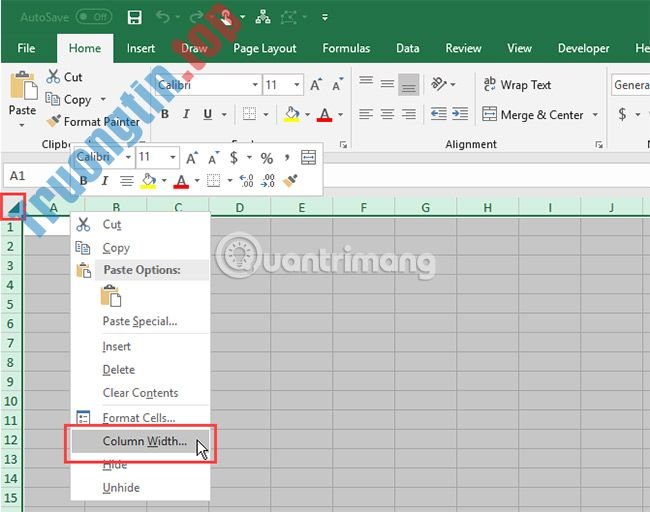Click the Redo arrow icon

click(x=196, y=17)
